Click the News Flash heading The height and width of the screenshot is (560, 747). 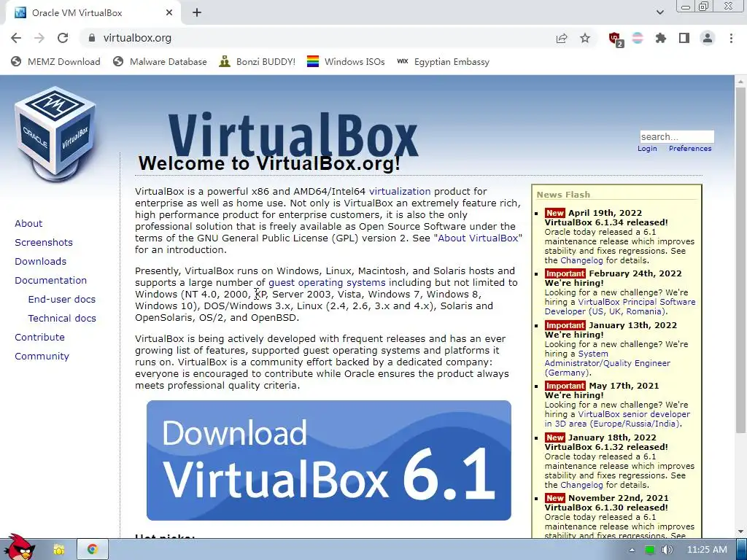coord(563,194)
